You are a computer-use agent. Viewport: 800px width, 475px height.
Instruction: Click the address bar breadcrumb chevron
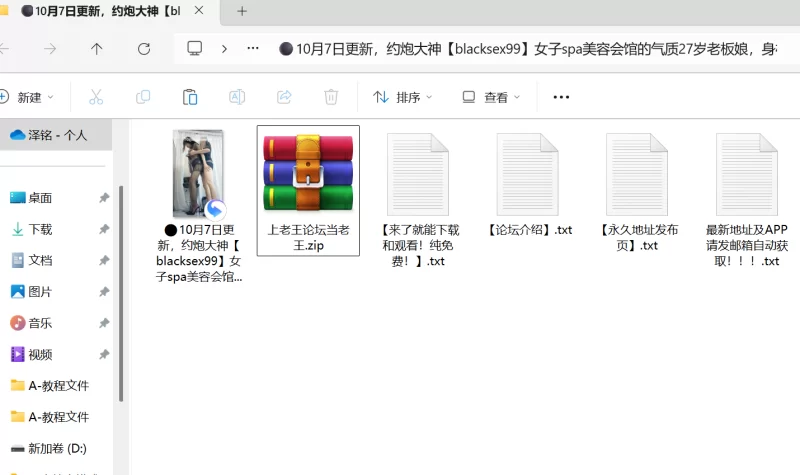224,49
